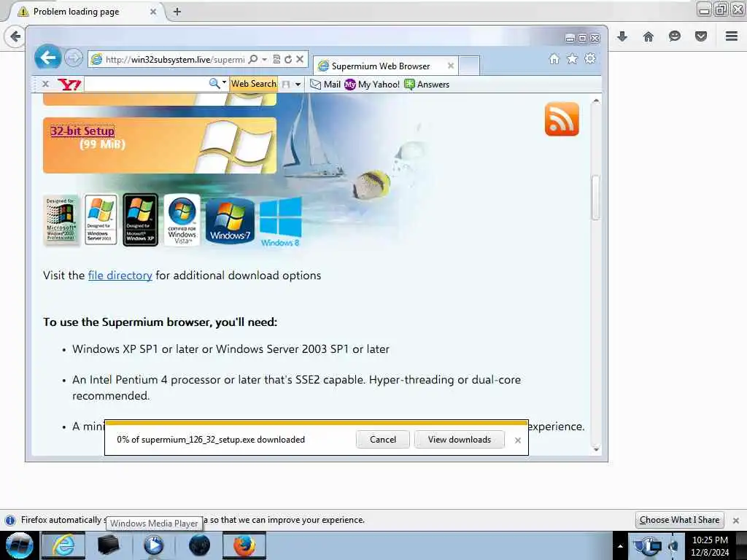Expand the Yahoo toolbar options dropdown arrow
Viewport: 747px width, 560px height.
click(x=298, y=85)
